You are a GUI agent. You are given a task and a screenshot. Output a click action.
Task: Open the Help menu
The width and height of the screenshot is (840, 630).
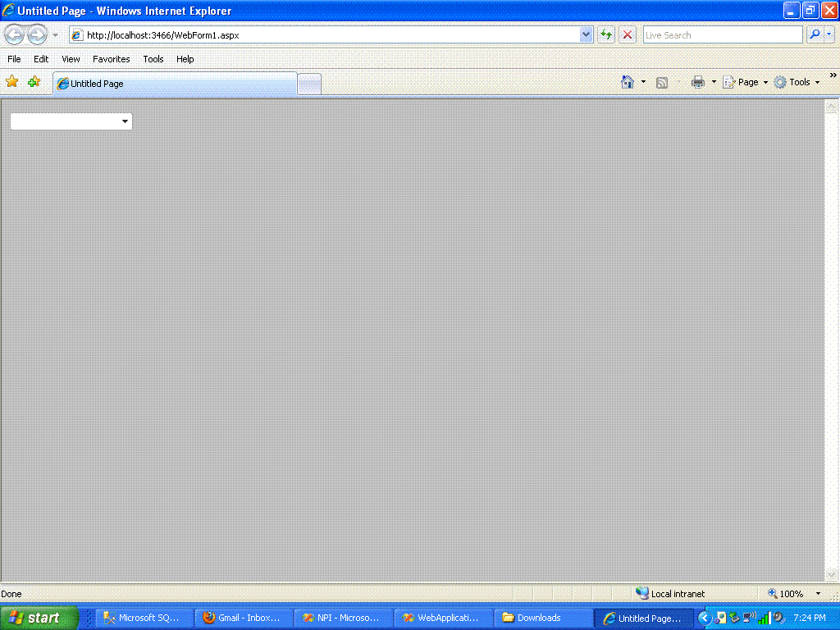coord(185,59)
